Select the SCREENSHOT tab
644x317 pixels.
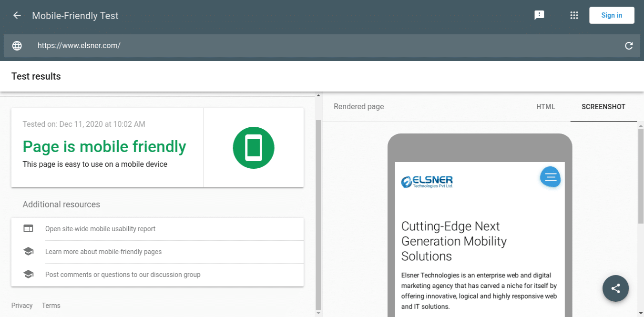tap(603, 107)
